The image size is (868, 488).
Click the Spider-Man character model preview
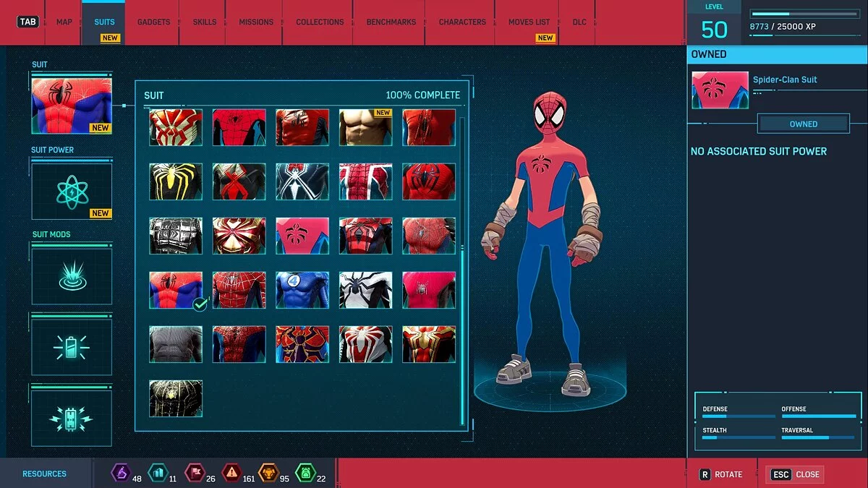tap(546, 246)
